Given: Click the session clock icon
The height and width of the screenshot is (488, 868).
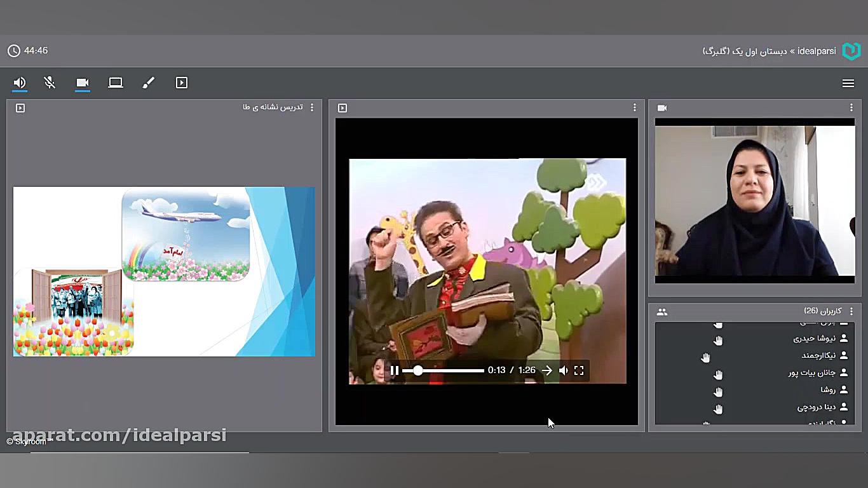Looking at the screenshot, I should tap(14, 51).
